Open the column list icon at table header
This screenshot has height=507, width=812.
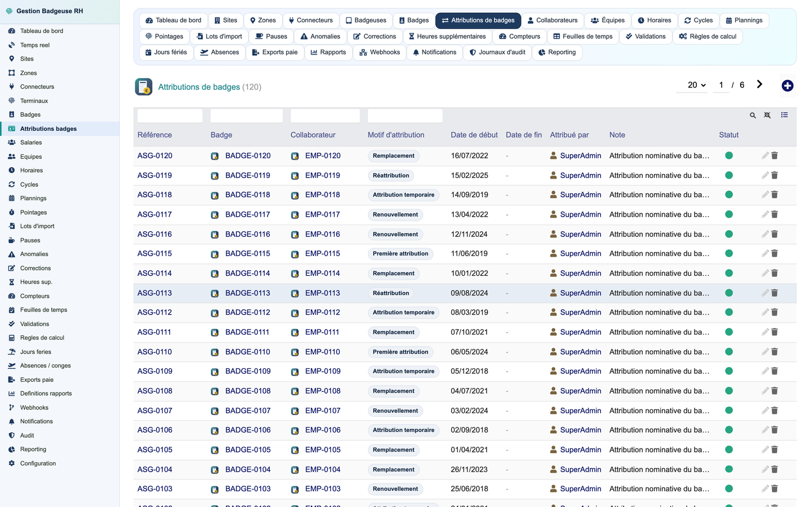tap(784, 115)
